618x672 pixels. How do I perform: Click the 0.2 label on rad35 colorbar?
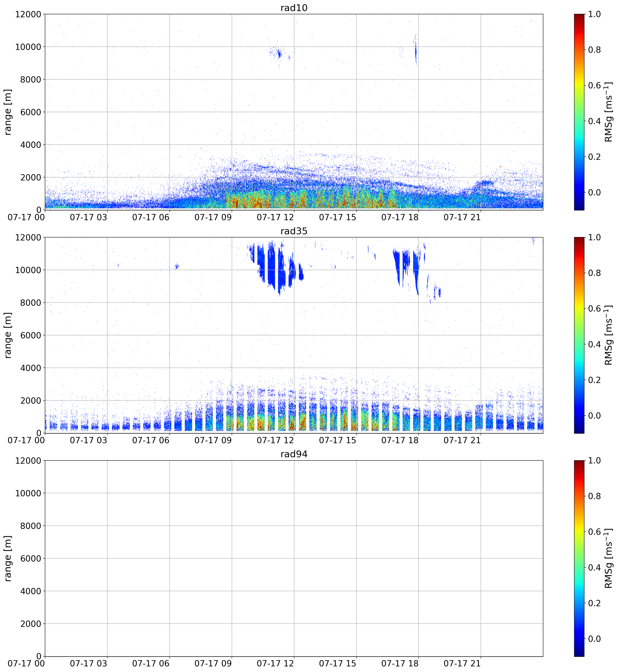point(595,380)
